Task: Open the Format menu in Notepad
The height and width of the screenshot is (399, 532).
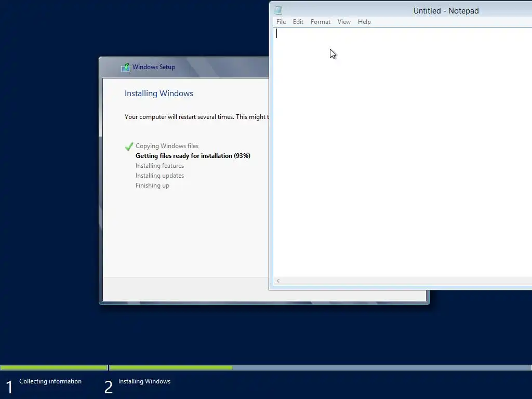Action: click(x=320, y=22)
